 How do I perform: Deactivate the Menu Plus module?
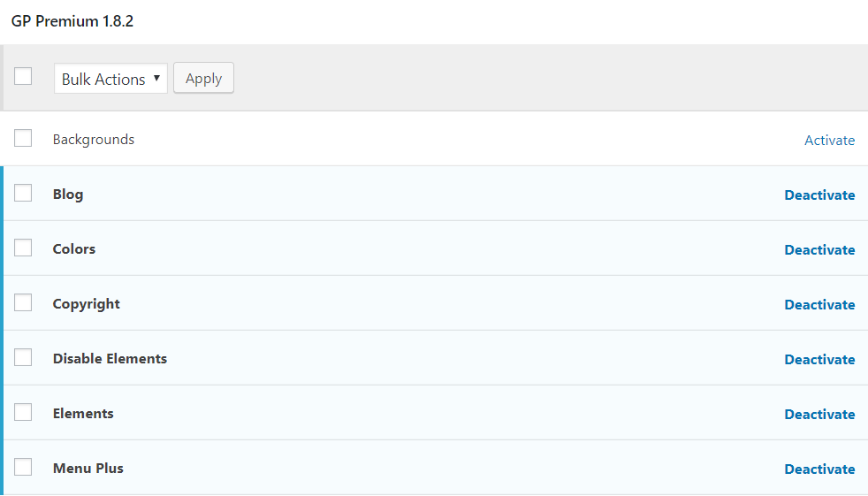coord(819,469)
